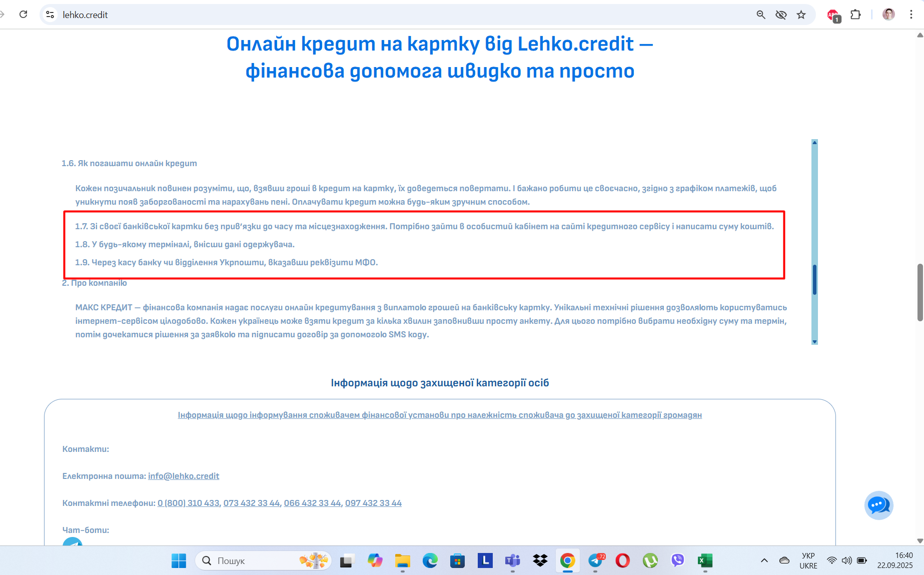Open Microsoft Store from the taskbar

click(457, 561)
